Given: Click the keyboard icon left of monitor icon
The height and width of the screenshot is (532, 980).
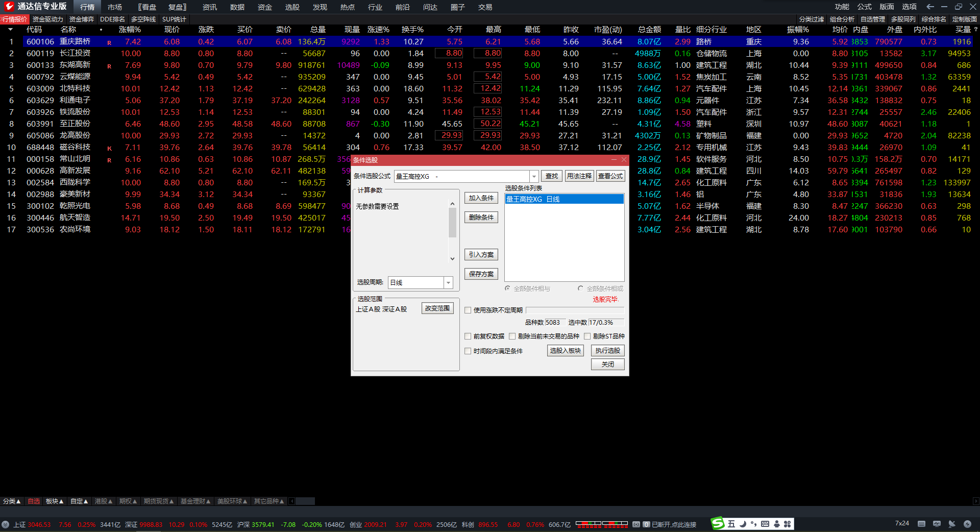Looking at the screenshot, I should click(x=921, y=524).
